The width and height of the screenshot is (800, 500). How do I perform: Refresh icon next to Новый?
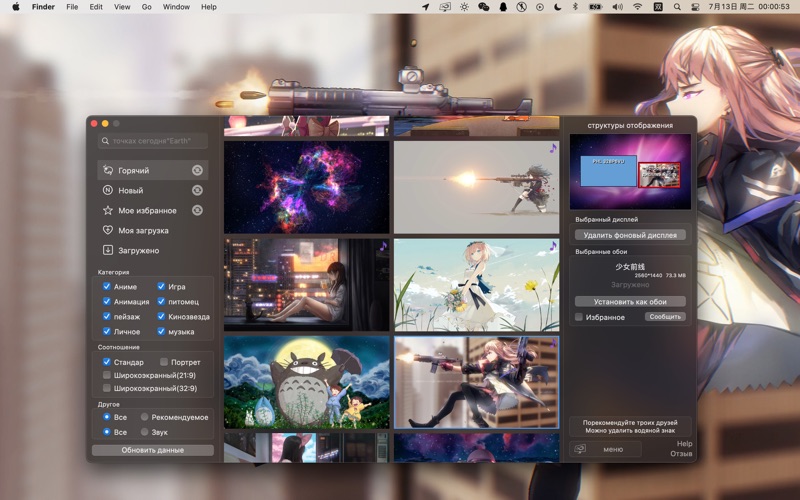[x=197, y=190]
